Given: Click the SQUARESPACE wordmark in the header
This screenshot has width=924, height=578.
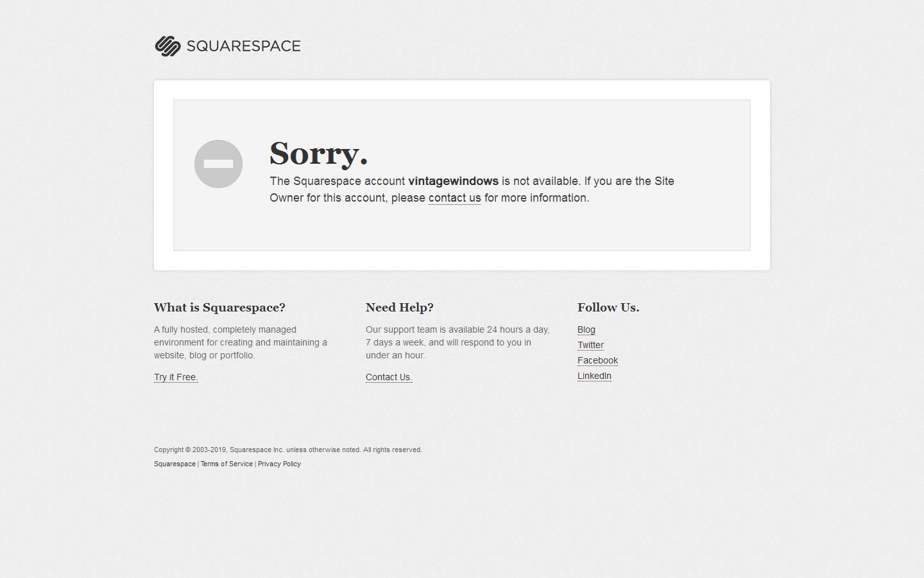Looking at the screenshot, I should coord(243,46).
